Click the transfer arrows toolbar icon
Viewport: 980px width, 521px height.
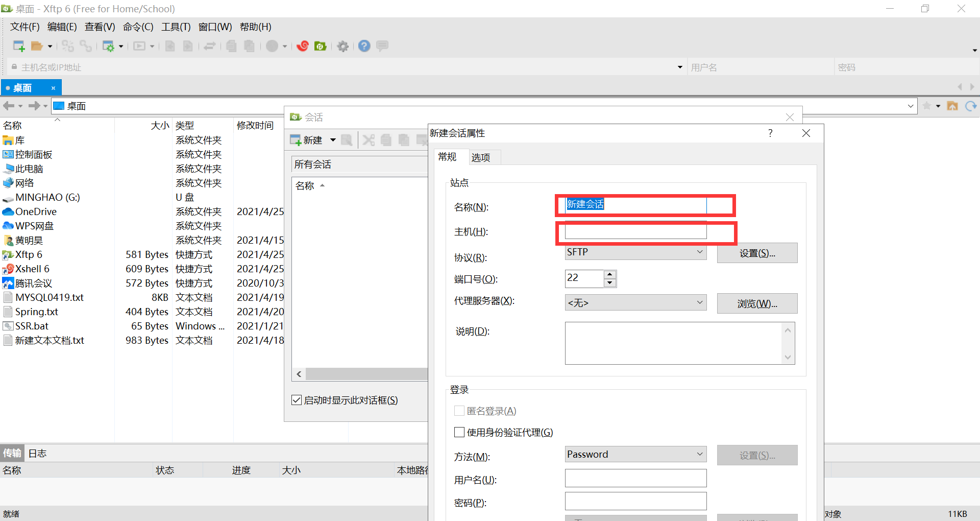209,46
